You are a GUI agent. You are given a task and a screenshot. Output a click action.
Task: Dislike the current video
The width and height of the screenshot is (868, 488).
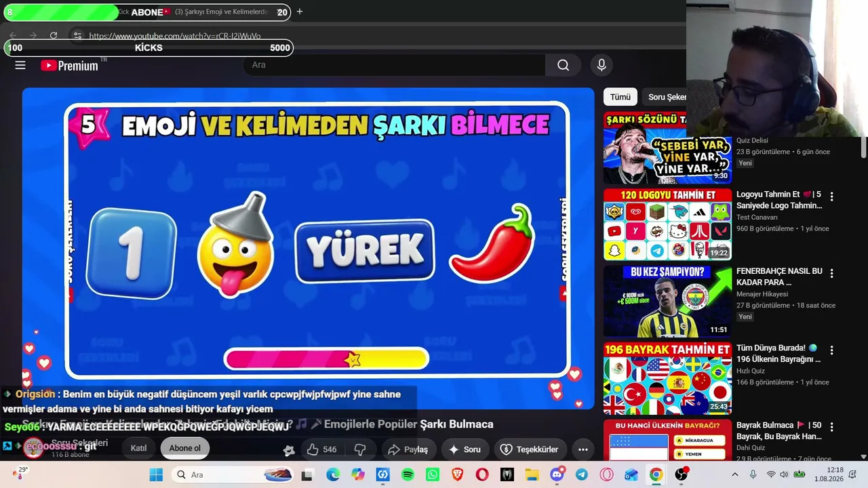(x=360, y=449)
